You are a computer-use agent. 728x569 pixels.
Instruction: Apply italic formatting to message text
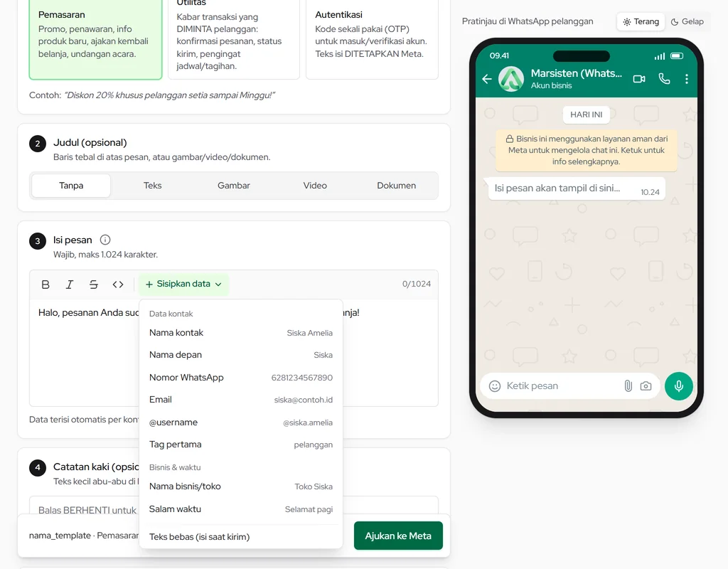(70, 284)
